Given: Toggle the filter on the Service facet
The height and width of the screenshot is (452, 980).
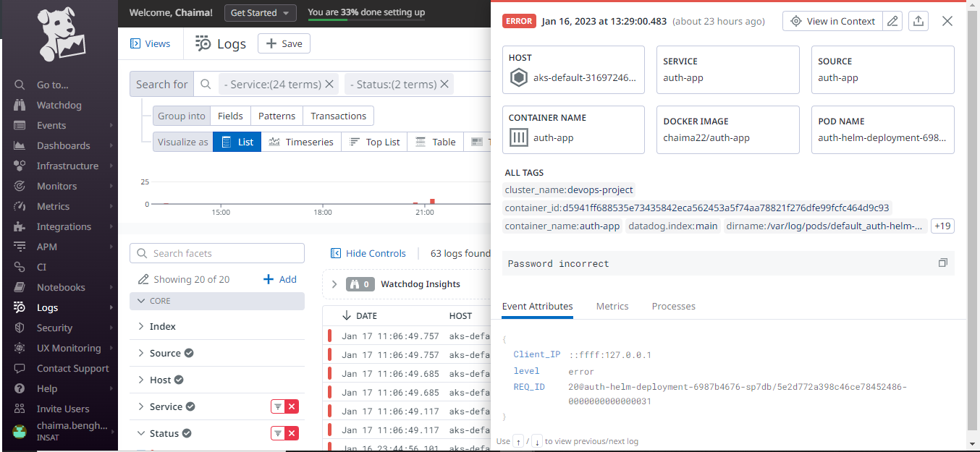Looking at the screenshot, I should (x=278, y=406).
